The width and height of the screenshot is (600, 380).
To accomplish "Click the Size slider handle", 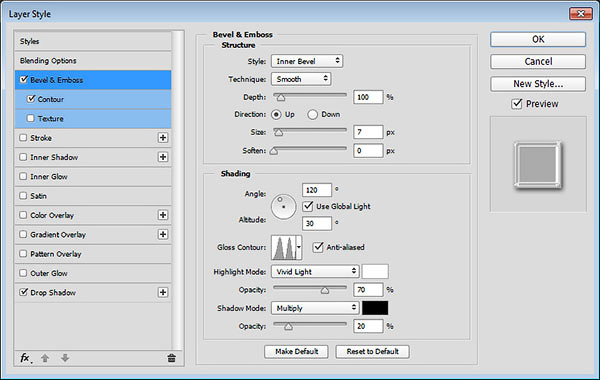I will tap(279, 132).
